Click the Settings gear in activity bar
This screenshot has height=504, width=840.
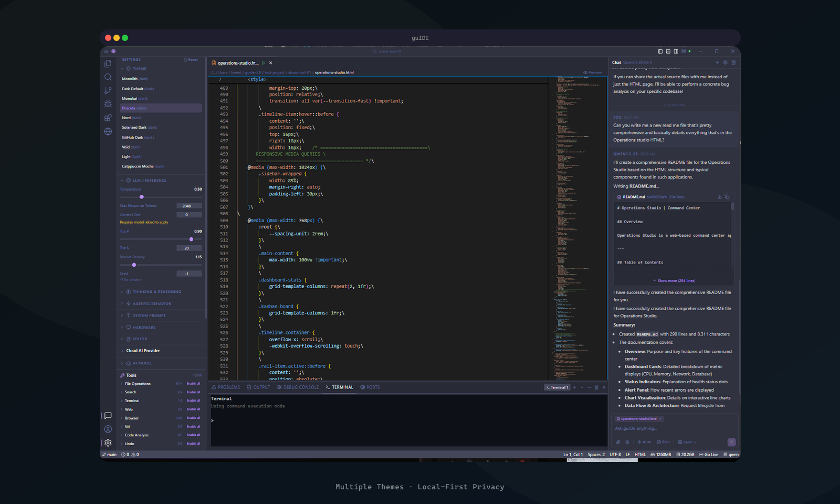pyautogui.click(x=108, y=443)
